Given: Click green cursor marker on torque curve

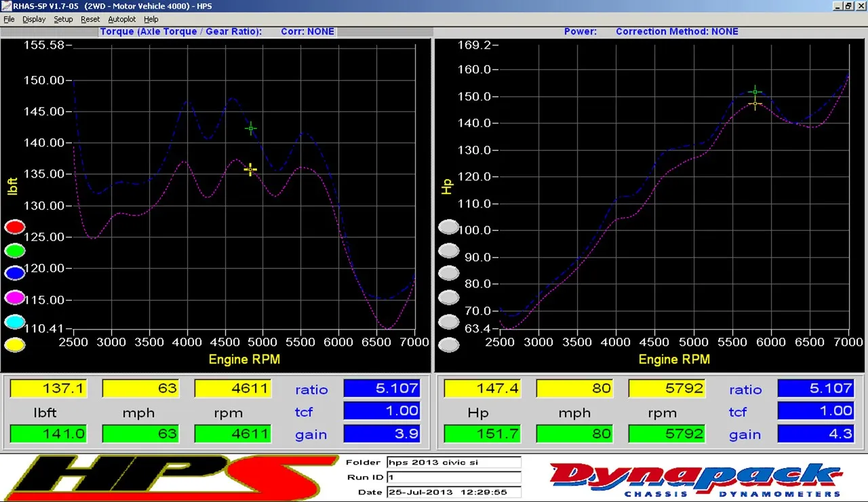Looking at the screenshot, I should pyautogui.click(x=251, y=128).
